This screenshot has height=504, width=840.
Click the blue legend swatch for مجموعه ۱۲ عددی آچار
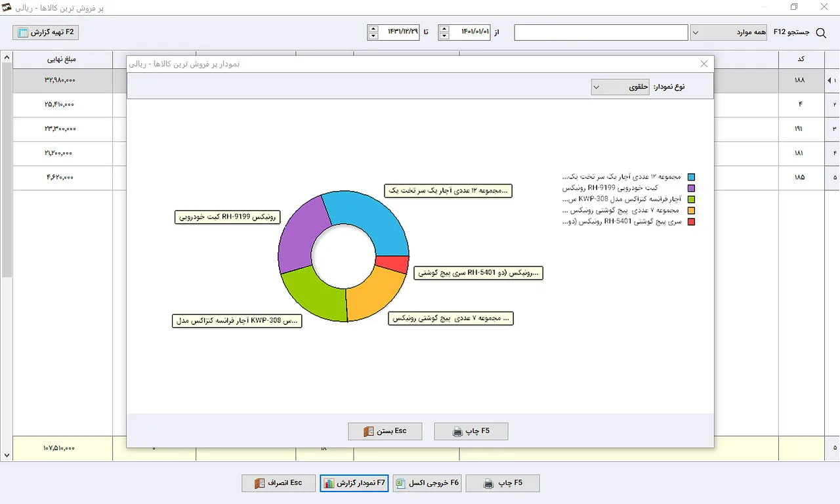pos(690,177)
